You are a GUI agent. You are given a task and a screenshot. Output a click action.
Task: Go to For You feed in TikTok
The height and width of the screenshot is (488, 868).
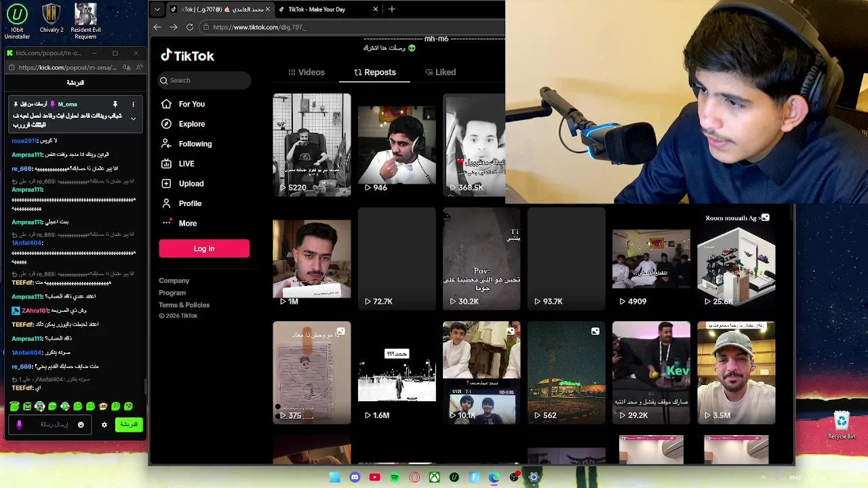pyautogui.click(x=182, y=104)
